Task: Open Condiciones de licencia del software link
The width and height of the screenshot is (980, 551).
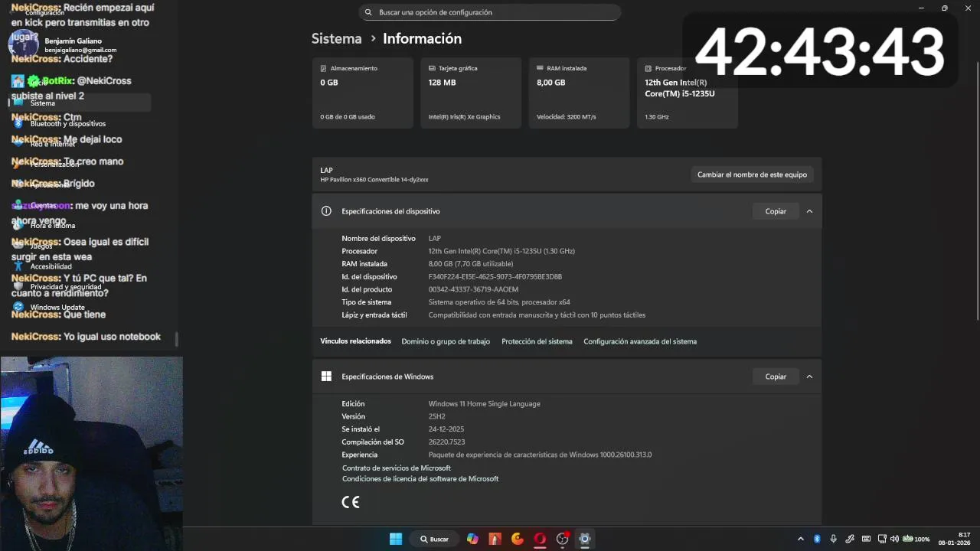Action: [x=420, y=478]
